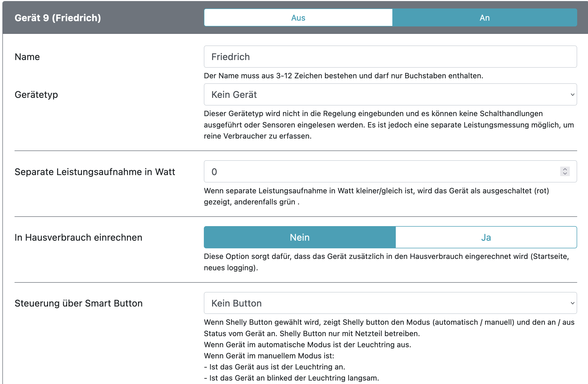Viewport: 588px width, 384px height.
Task: Click the Name field containing Friedrich
Action: [x=390, y=57]
